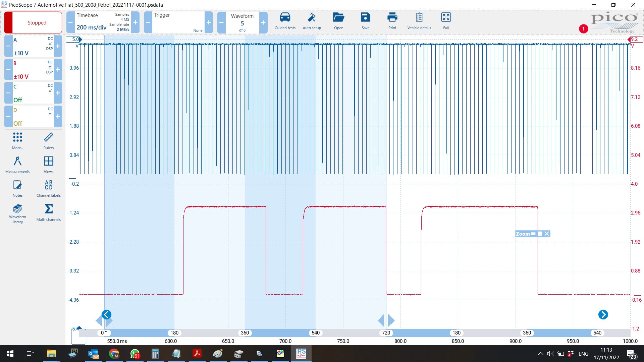This screenshot has height=362, width=644.
Task: Print the current waveform view
Action: (392, 21)
